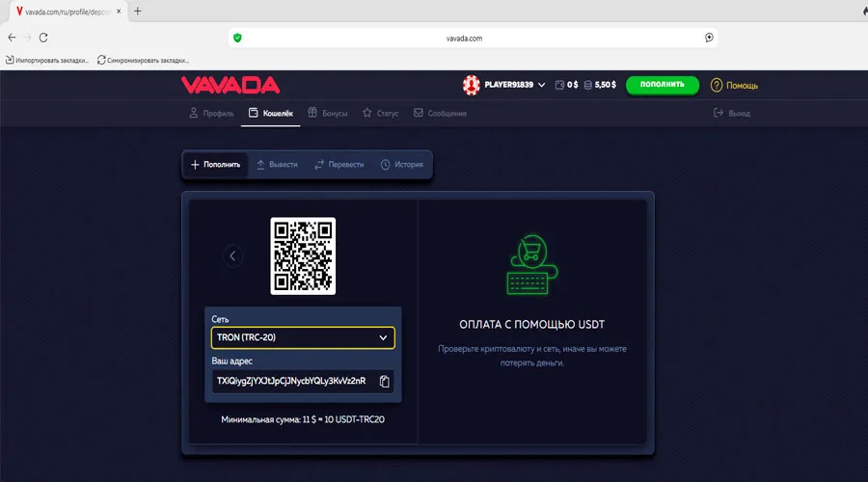Click the wallet address field
This screenshot has width=868, height=482.
(303, 382)
